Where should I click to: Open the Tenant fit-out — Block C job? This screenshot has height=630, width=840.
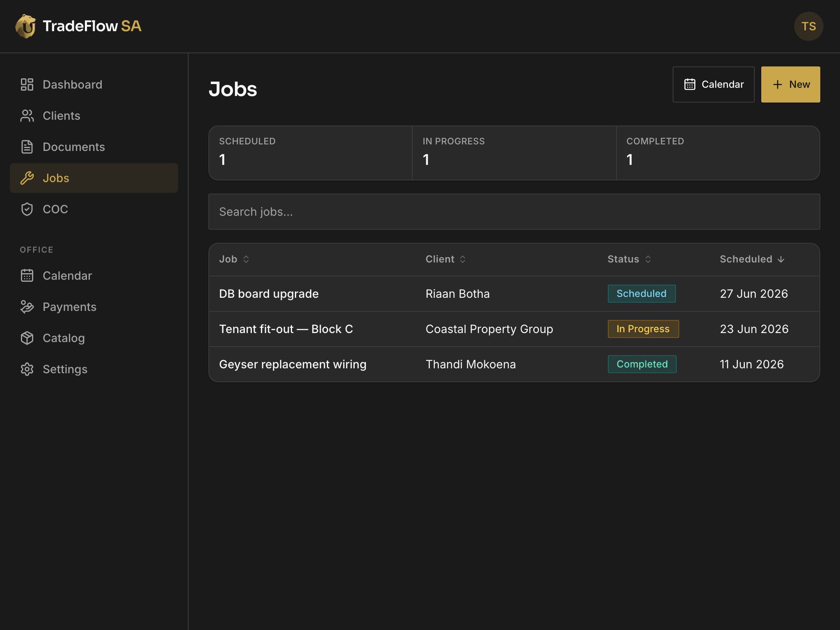tap(286, 329)
